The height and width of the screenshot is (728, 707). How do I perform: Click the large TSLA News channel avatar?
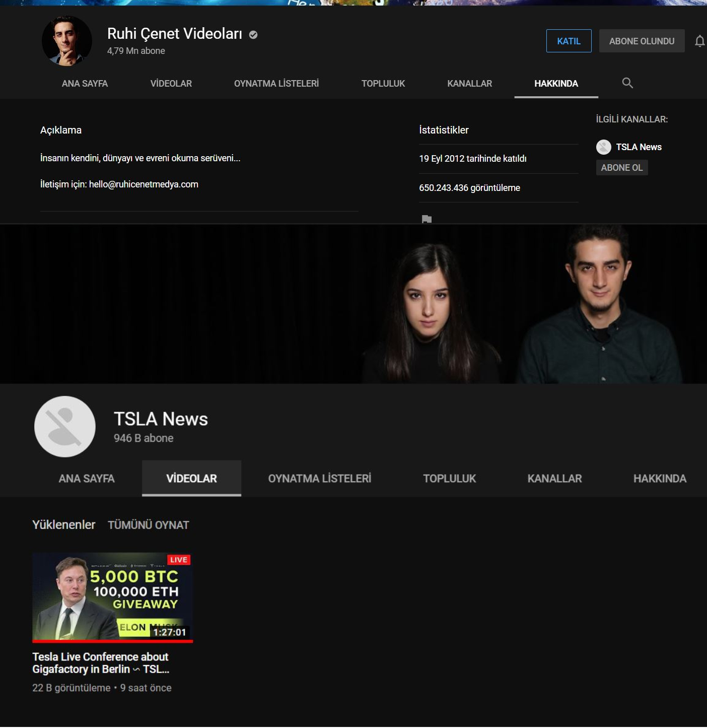(65, 427)
